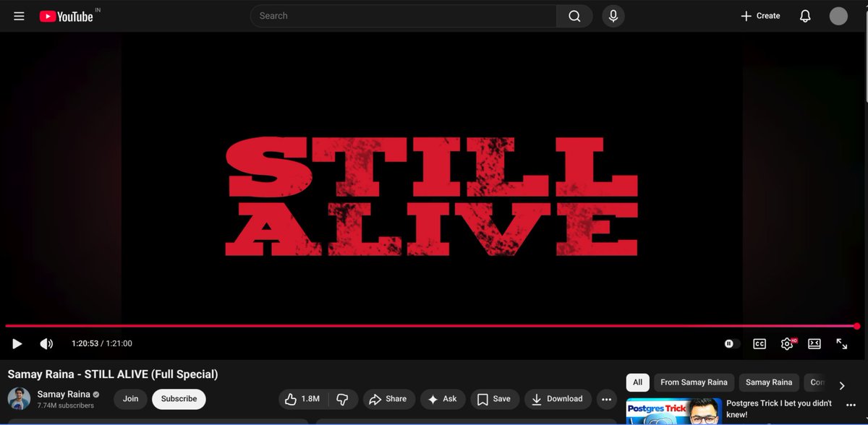This screenshot has height=425, width=868.
Task: Select From Samay Raina chip
Action: (694, 382)
